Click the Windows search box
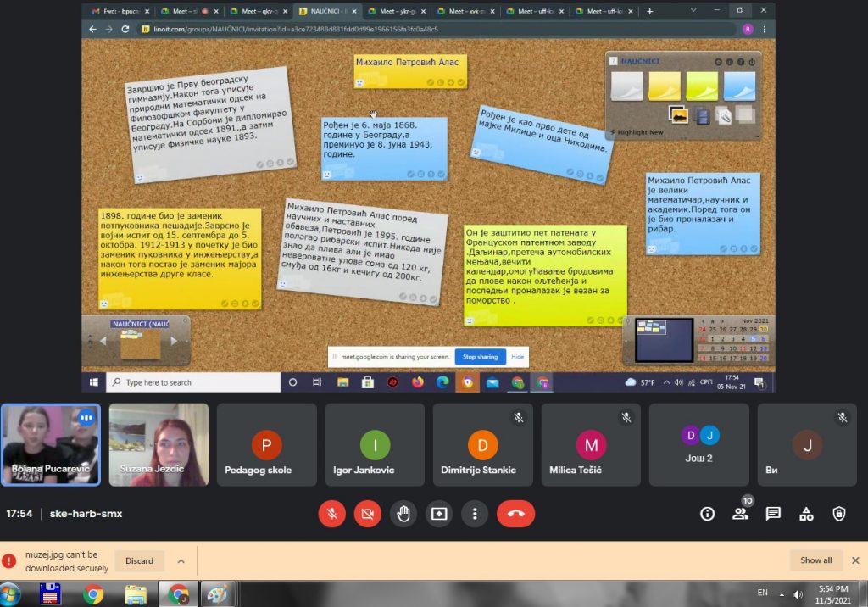Viewport: 868px width, 607px height. click(x=195, y=382)
